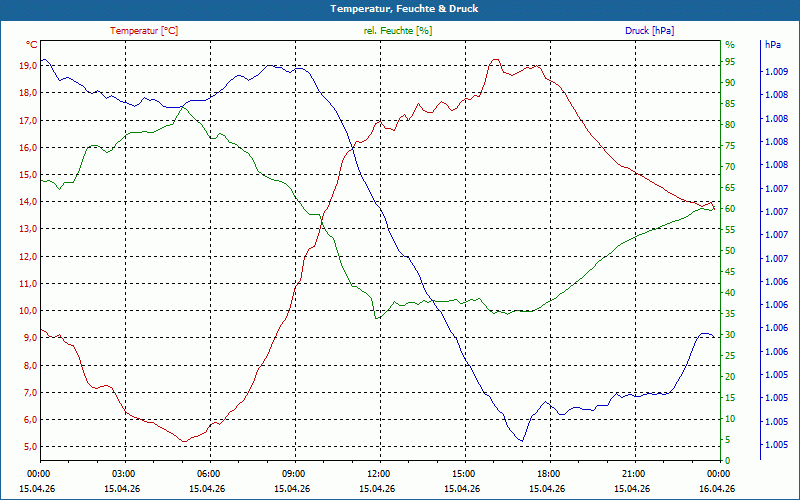This screenshot has height=500, width=800.
Task: Click the chart title 'Temperatur, Feuchte & Druck'
Action: pos(404,9)
